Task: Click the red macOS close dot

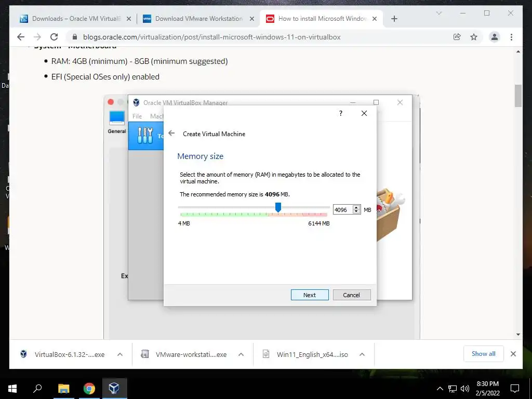Action: (x=111, y=102)
